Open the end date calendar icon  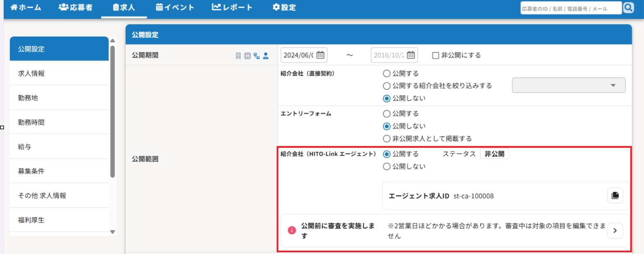411,55
